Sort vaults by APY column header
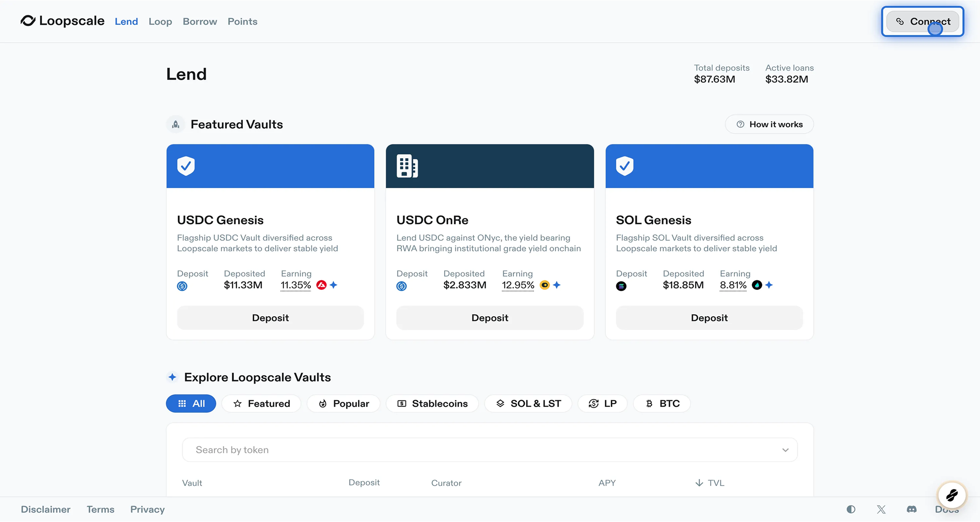The width and height of the screenshot is (980, 522). pos(607,483)
